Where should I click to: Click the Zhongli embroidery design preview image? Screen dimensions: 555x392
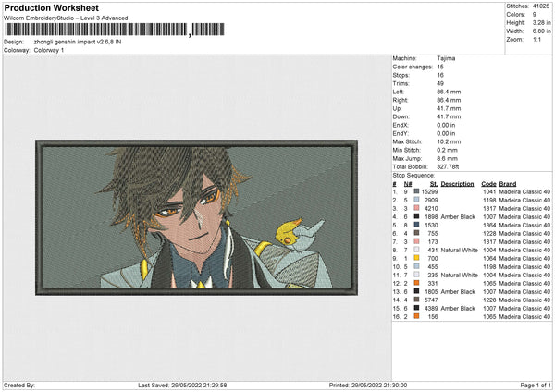pos(196,217)
